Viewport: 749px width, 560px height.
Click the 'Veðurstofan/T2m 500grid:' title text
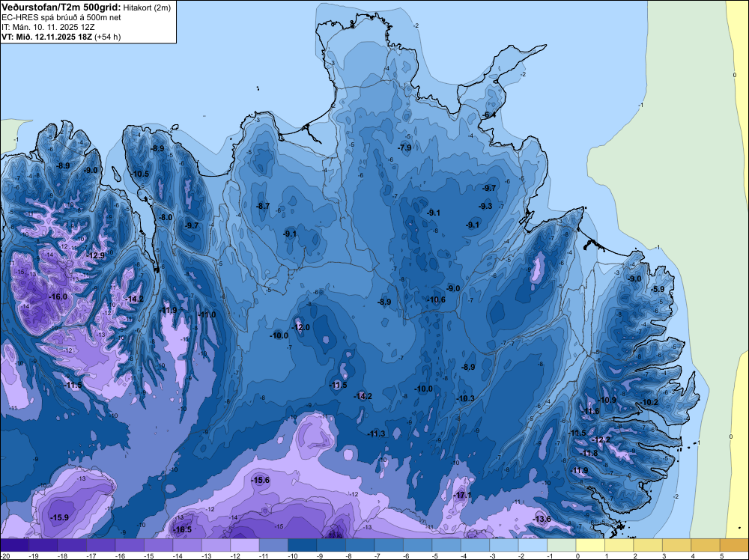click(x=61, y=7)
